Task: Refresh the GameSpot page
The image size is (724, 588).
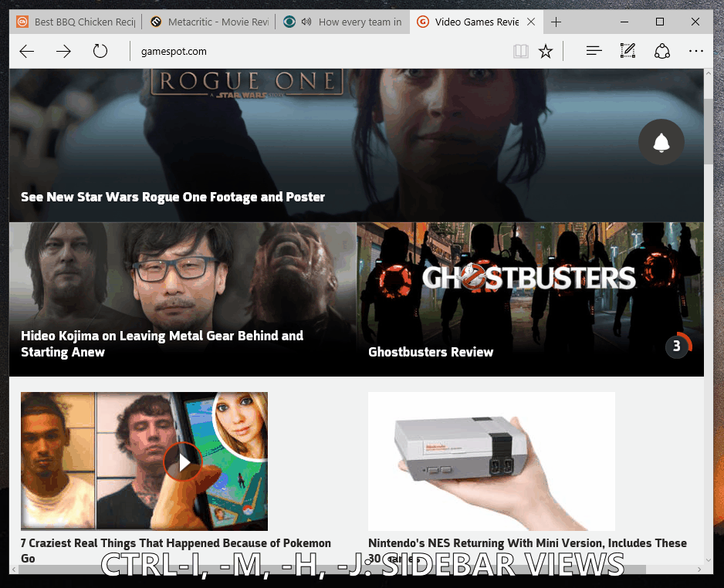Action: coord(100,51)
